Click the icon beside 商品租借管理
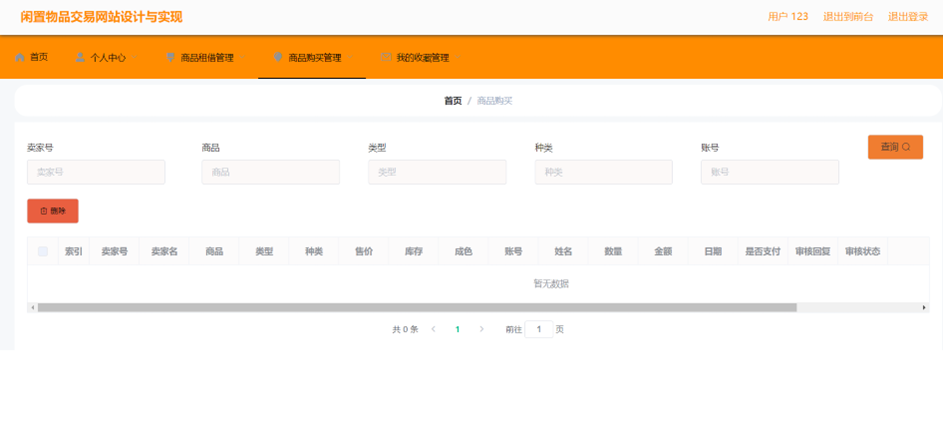The width and height of the screenshot is (943, 429). [x=170, y=57]
